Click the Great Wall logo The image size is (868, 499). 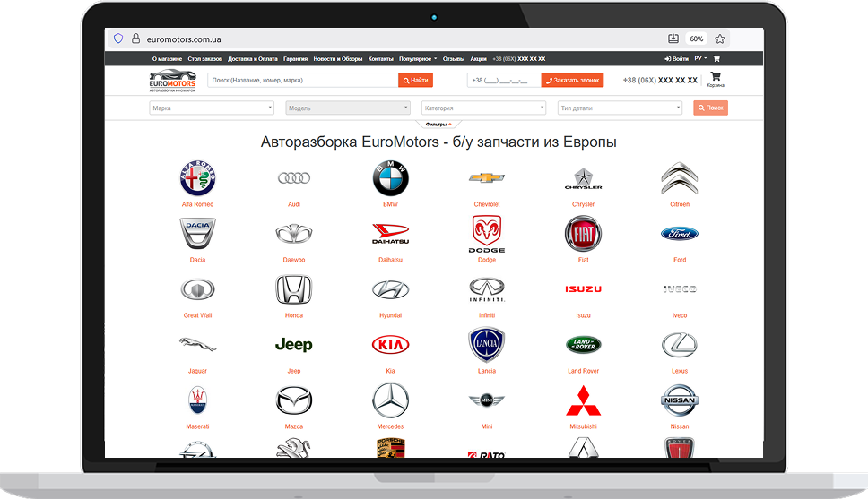[197, 289]
